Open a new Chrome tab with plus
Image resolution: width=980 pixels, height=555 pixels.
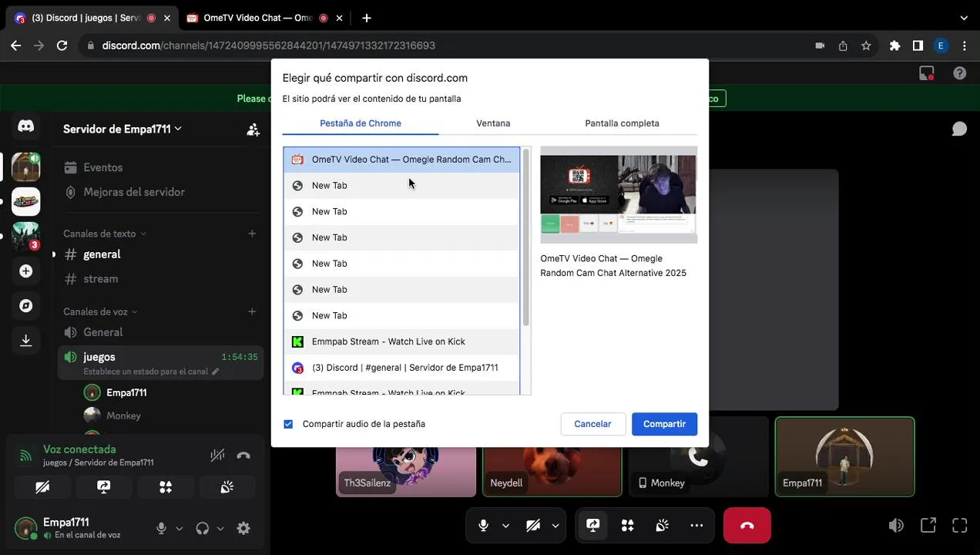pyautogui.click(x=367, y=18)
